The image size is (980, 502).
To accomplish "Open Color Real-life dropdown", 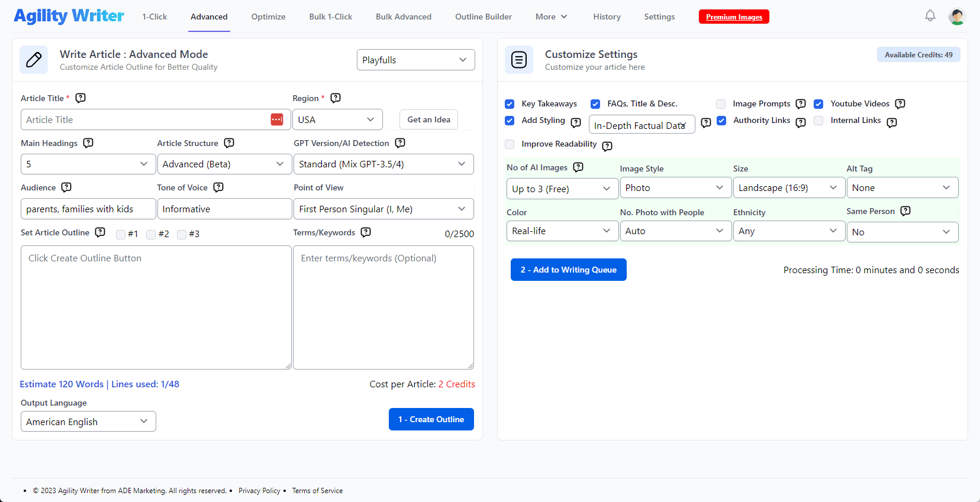I will pyautogui.click(x=562, y=231).
